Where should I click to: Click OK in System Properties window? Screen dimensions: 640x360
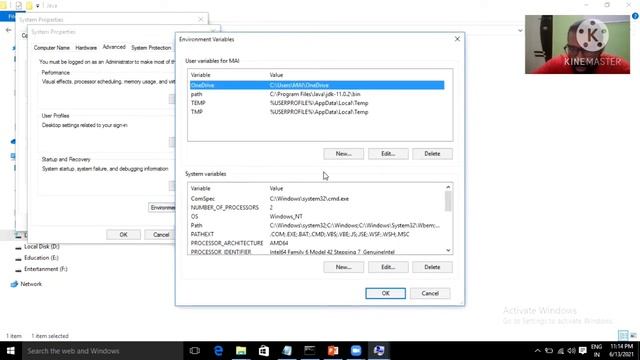tap(123, 235)
